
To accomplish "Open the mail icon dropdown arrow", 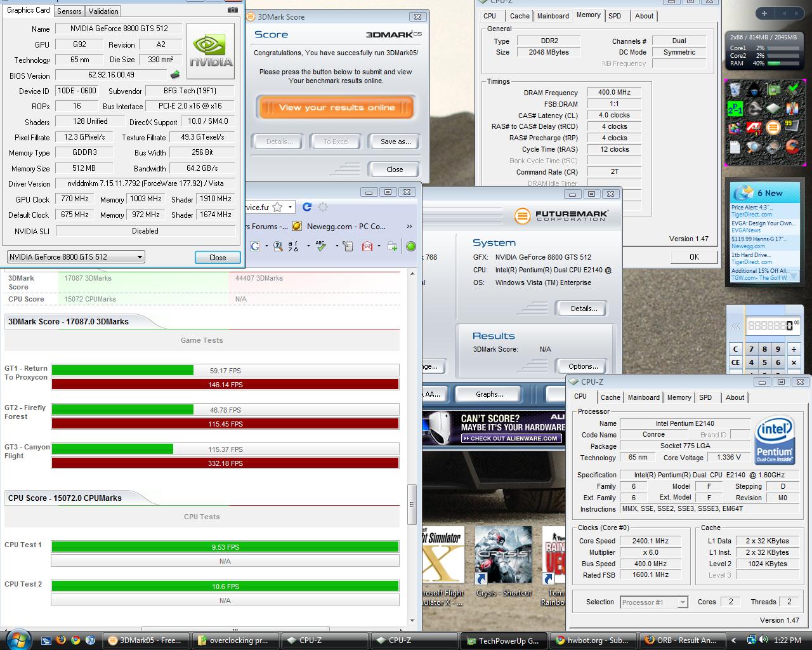I will (379, 246).
